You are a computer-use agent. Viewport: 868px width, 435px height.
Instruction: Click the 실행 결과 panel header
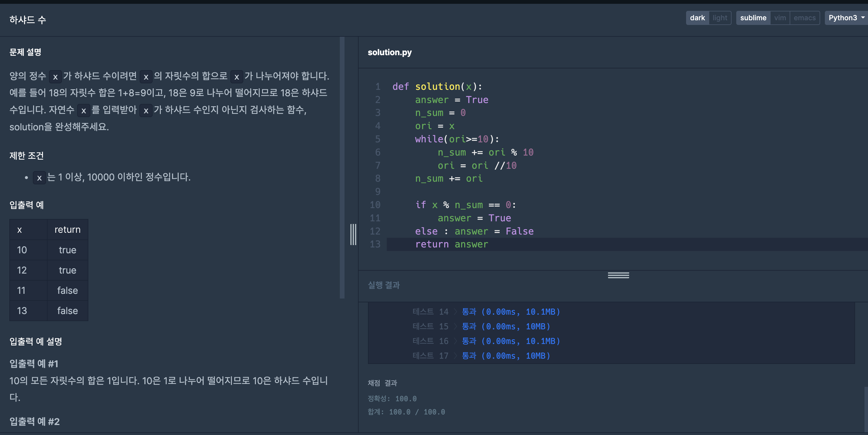[x=384, y=285]
